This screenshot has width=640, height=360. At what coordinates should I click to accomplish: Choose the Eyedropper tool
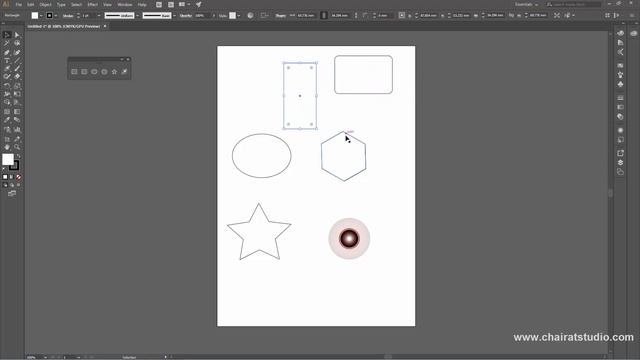7,120
